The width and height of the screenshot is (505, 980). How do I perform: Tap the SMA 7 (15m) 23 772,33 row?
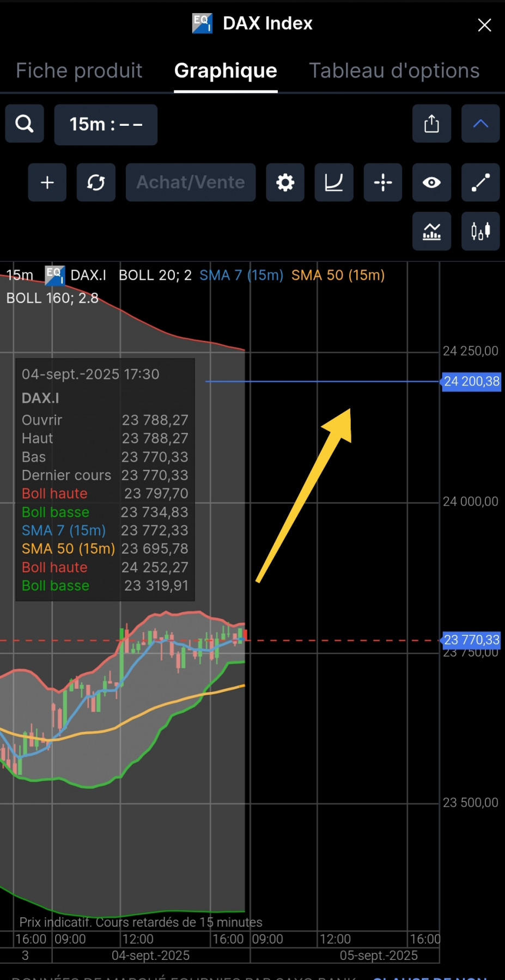(x=105, y=531)
